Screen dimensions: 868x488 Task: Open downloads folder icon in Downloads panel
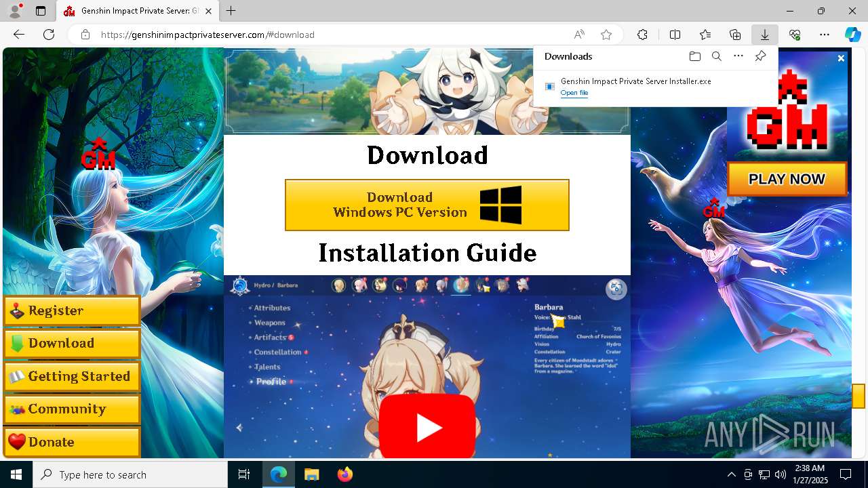(694, 56)
